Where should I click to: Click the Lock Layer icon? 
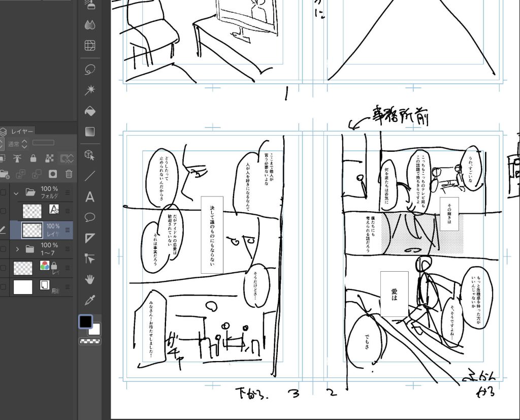(33, 158)
